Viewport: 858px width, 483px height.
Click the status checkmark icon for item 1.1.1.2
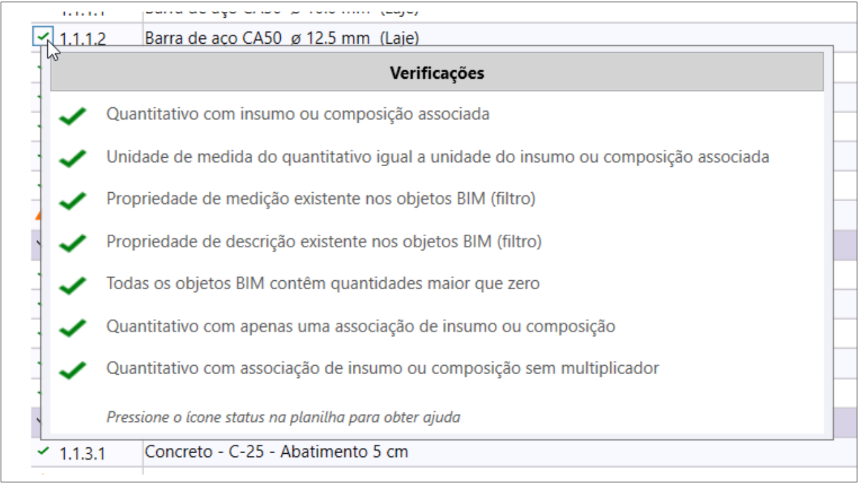tap(42, 37)
